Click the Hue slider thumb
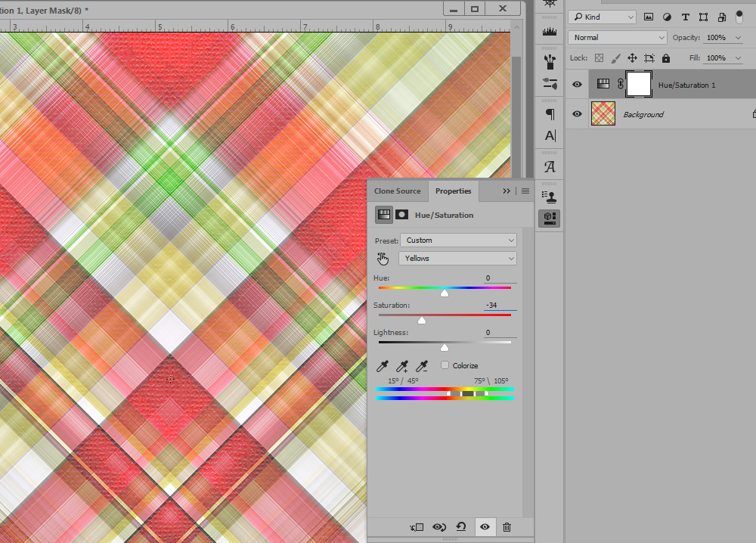The width and height of the screenshot is (756, 543). [x=445, y=293]
